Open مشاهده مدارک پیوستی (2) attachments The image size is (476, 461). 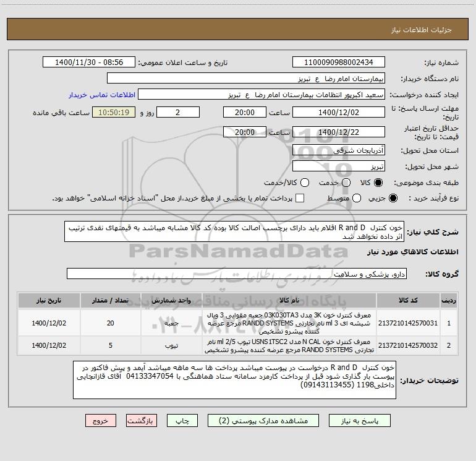[x=263, y=421]
